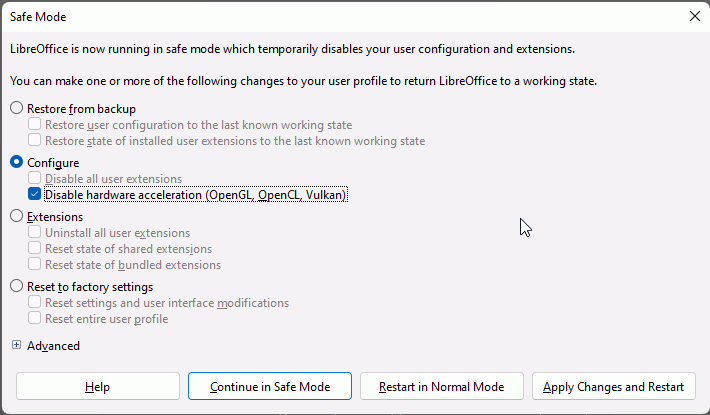Image resolution: width=710 pixels, height=415 pixels.
Task: Select Reset to factory settings option
Action: pos(16,286)
